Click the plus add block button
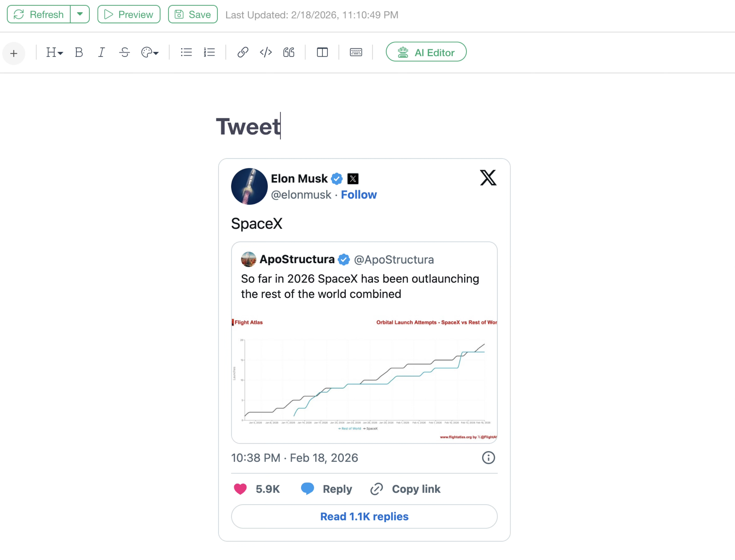The width and height of the screenshot is (735, 560). (x=14, y=53)
